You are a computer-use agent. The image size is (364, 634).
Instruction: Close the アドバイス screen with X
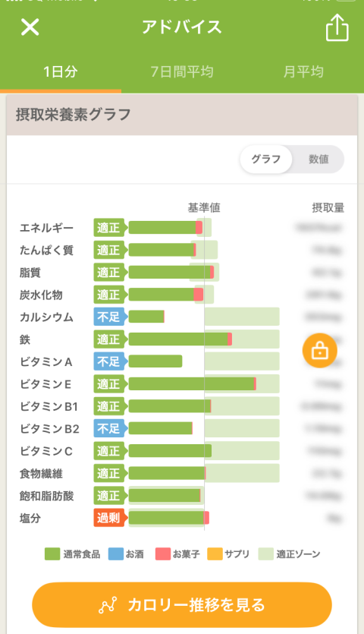tap(30, 27)
